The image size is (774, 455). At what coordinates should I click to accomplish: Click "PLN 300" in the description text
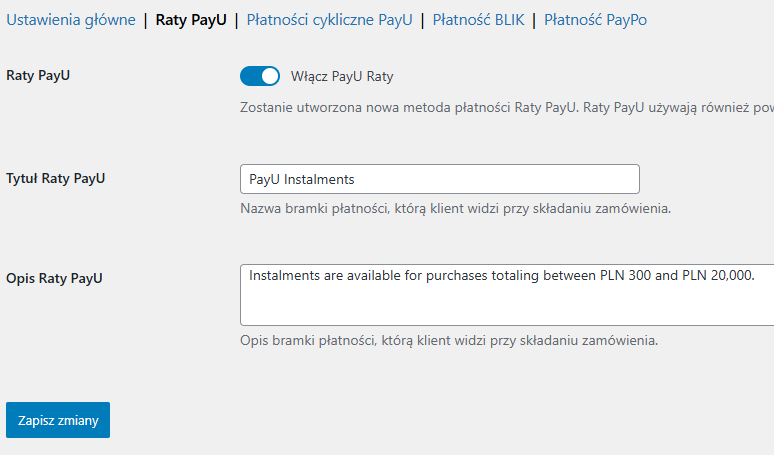click(625, 275)
